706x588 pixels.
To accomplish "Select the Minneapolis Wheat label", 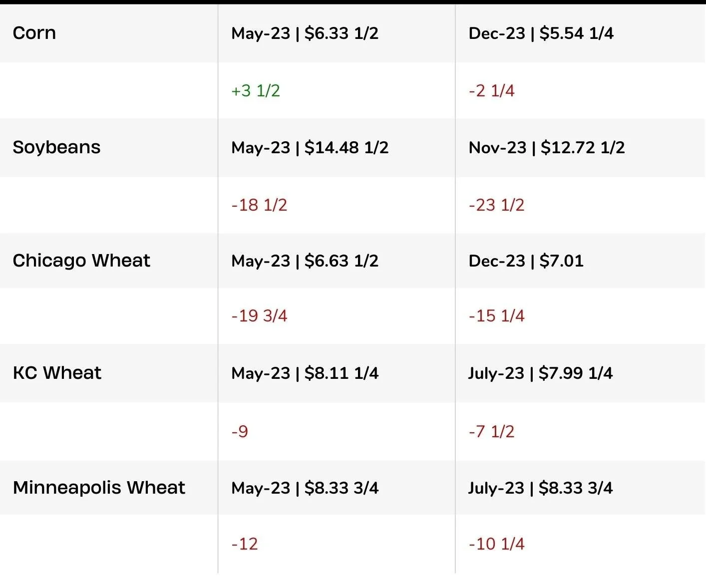I will pos(99,488).
